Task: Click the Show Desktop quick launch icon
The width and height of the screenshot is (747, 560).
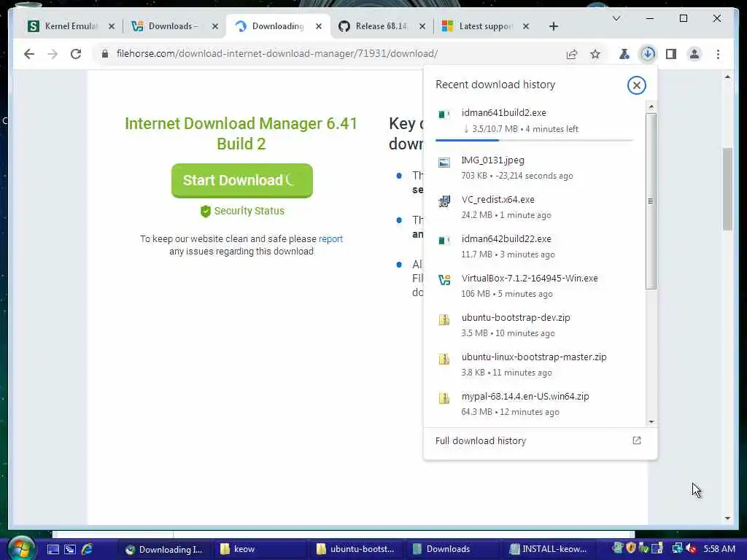Action: pyautogui.click(x=53, y=549)
